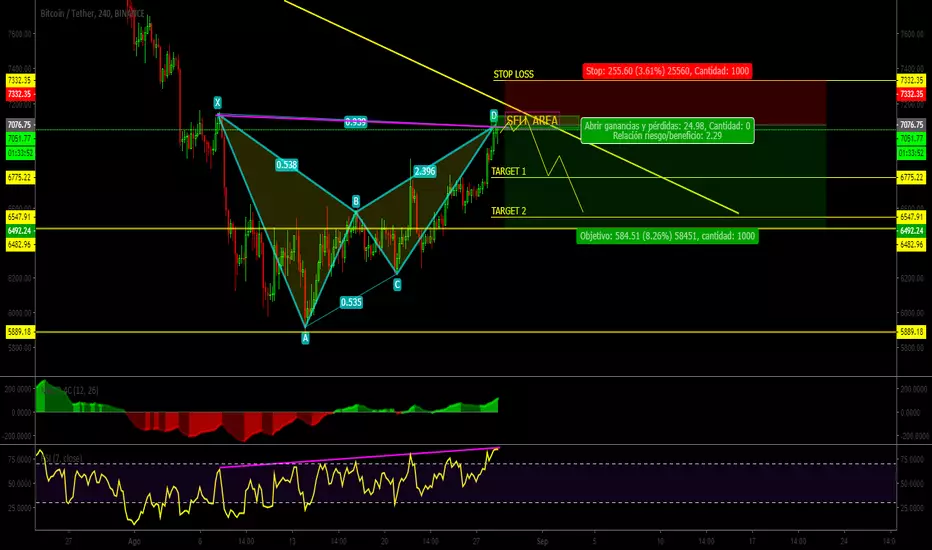Image resolution: width=932 pixels, height=550 pixels.
Task: Select the D point label of the pattern
Action: pos(493,115)
